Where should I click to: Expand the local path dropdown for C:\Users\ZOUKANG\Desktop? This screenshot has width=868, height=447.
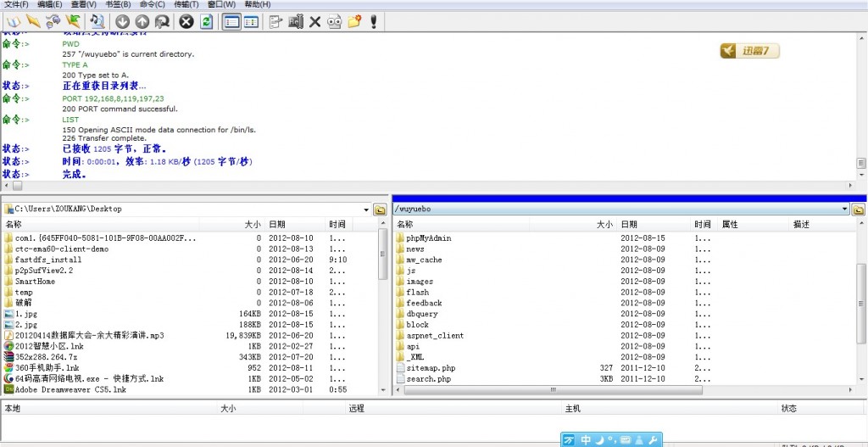[x=366, y=209]
